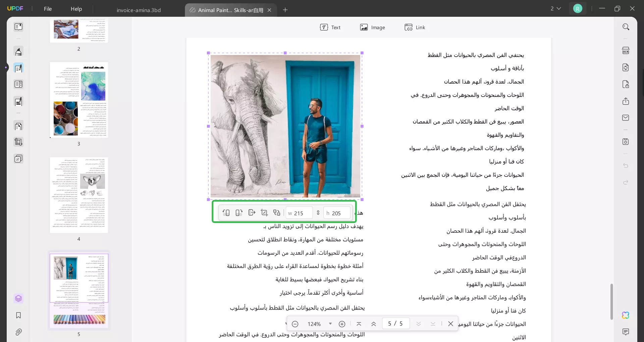
Task: Zoom in the page view
Action: pyautogui.click(x=342, y=324)
